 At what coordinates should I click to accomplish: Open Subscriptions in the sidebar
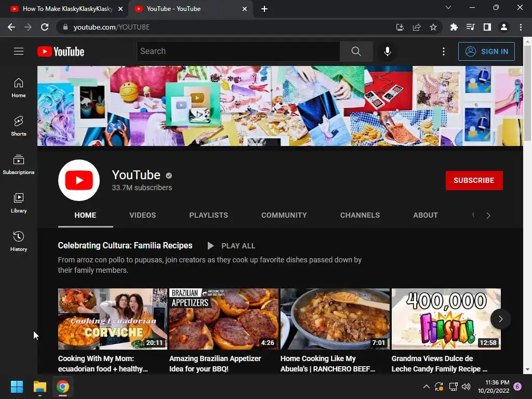(x=19, y=165)
